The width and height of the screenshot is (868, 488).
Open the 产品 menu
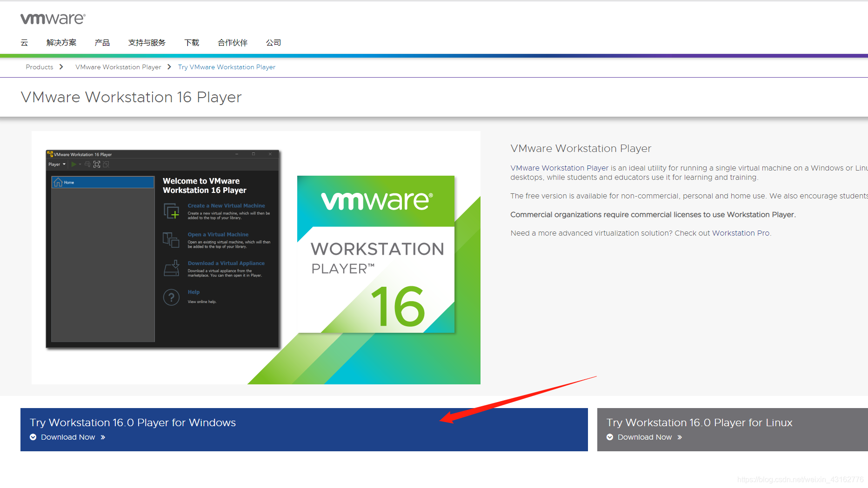pos(102,43)
